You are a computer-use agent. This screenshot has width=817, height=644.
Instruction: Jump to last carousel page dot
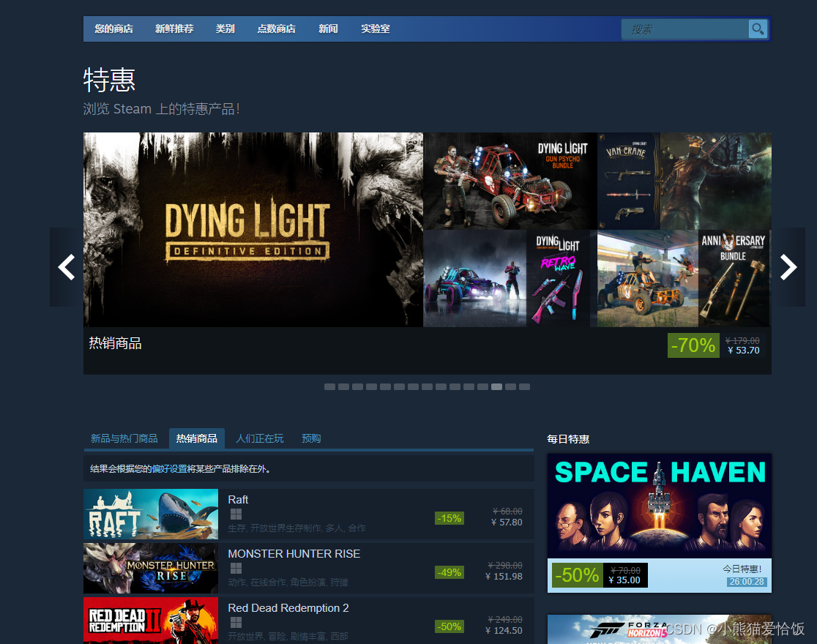click(x=525, y=386)
